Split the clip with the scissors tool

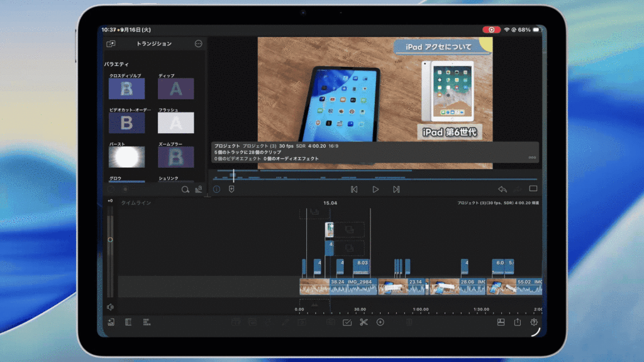pos(364,322)
